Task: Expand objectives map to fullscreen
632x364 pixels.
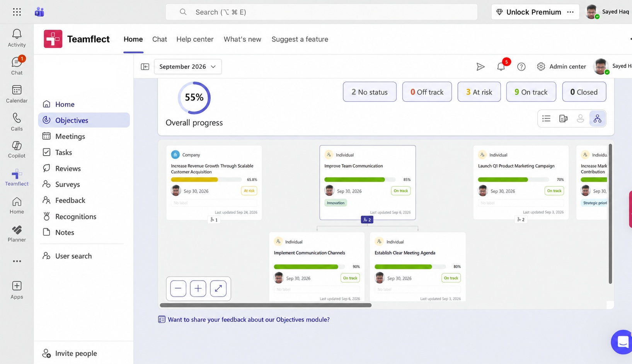Action: tap(218, 288)
